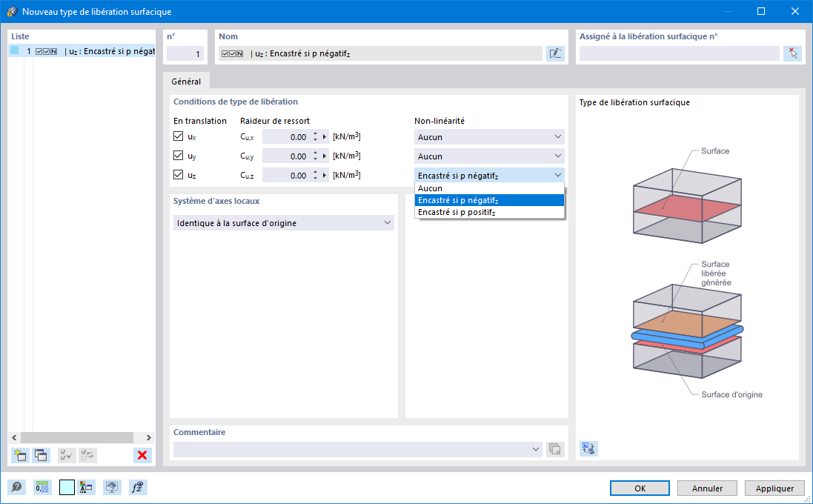The width and height of the screenshot is (813, 504).
Task: Click the list horizontal scrollbar left arrow
Action: [x=15, y=437]
